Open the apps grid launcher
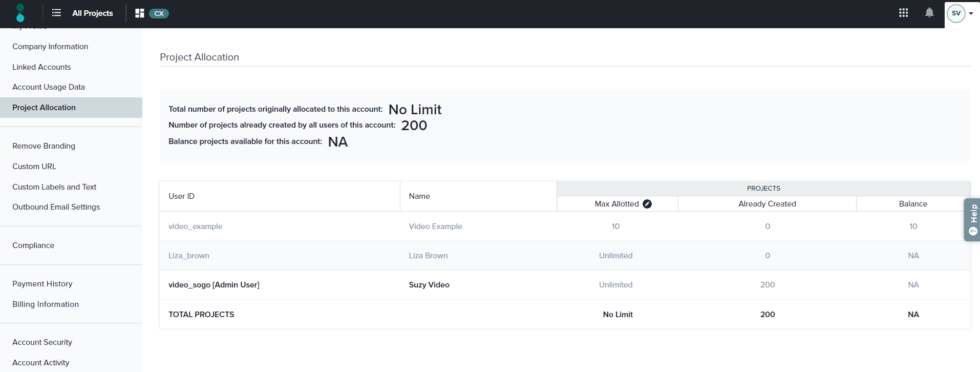 pos(903,13)
